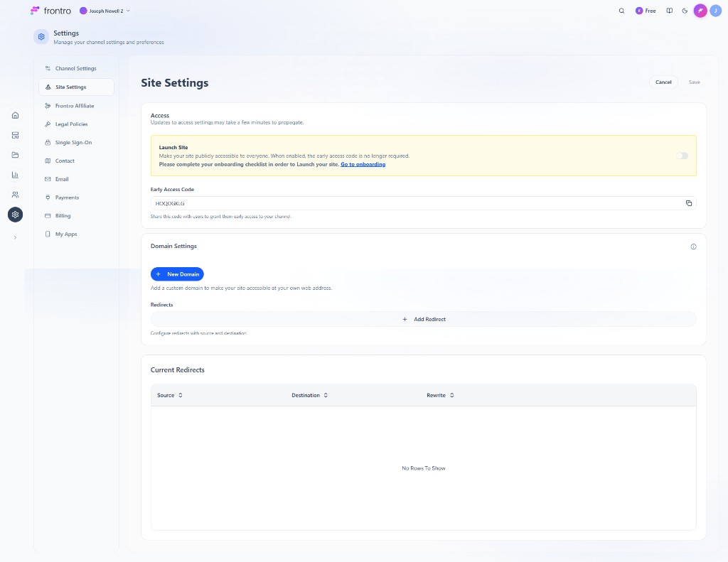Image resolution: width=728 pixels, height=562 pixels.
Task: Toggle the Launch Site switch
Action: coord(682,156)
